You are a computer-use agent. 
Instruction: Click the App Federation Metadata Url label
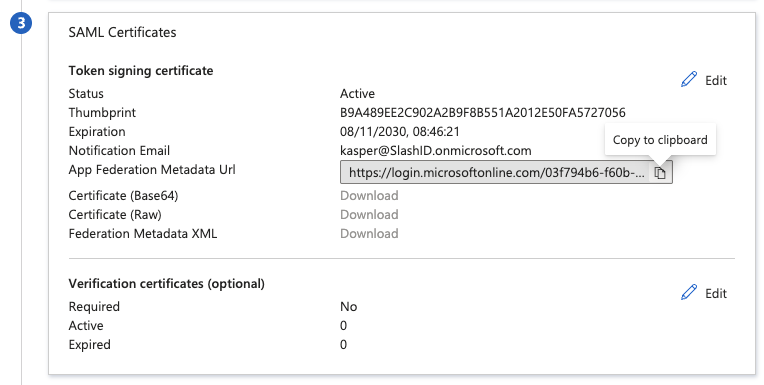click(152, 170)
